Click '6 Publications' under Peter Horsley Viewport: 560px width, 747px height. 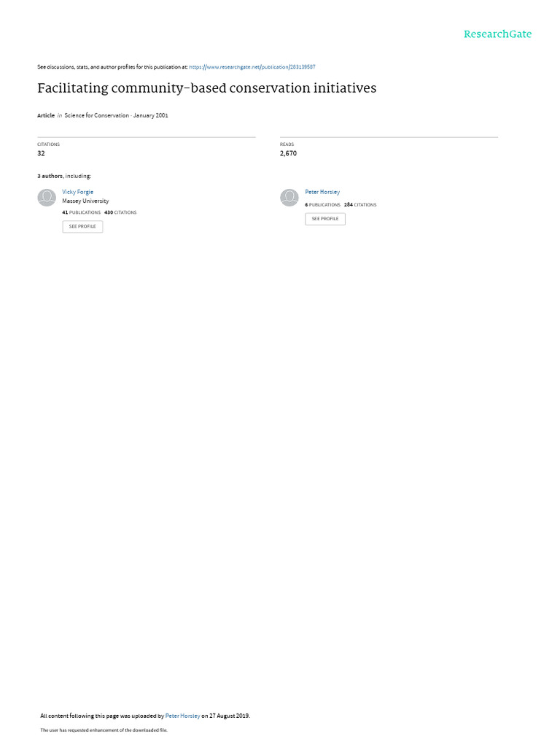pyautogui.click(x=323, y=205)
